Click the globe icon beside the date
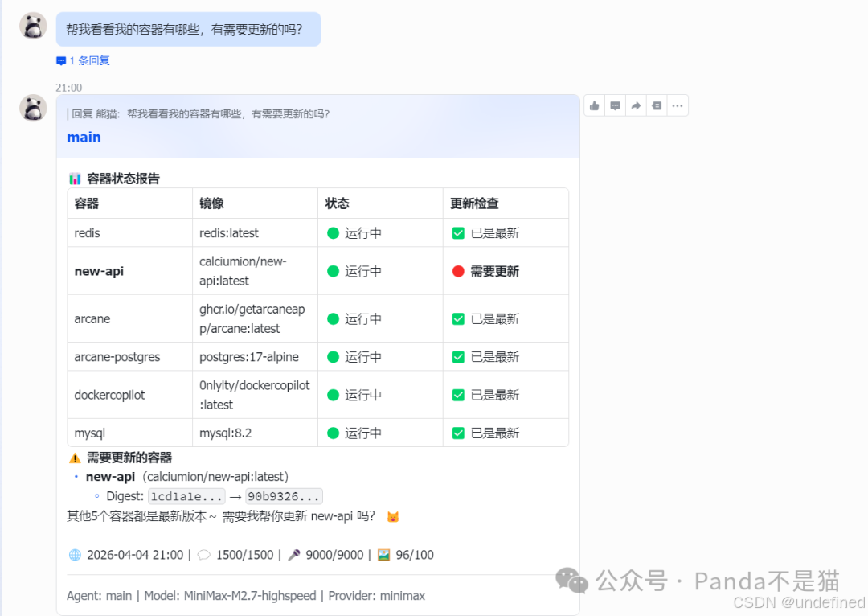Screen dimensions: 868x616 [75, 555]
